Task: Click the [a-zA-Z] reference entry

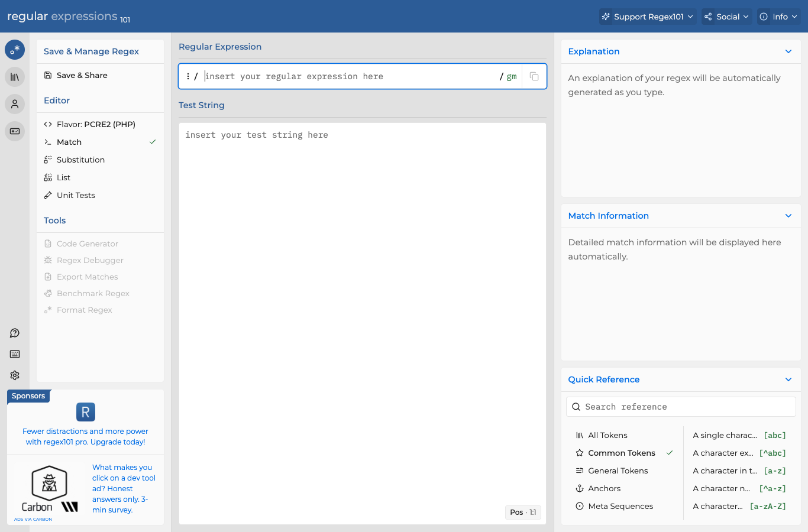Action: click(739, 506)
